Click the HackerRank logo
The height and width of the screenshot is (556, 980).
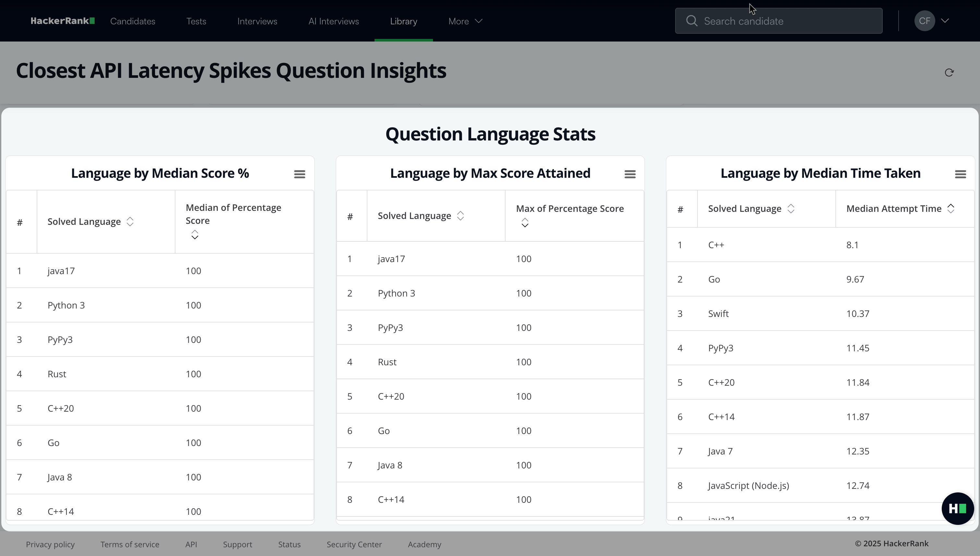coord(63,21)
